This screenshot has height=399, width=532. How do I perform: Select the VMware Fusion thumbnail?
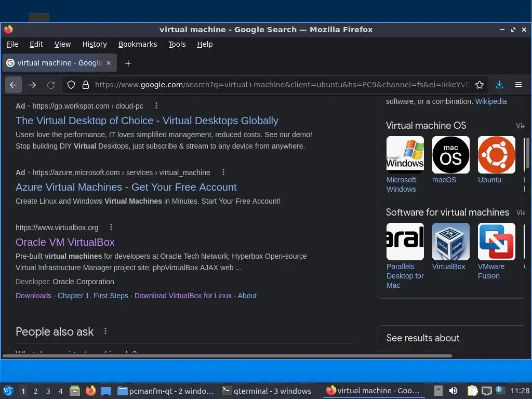point(496,242)
